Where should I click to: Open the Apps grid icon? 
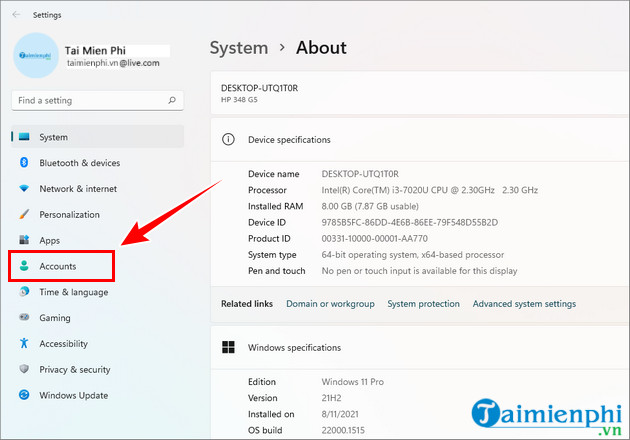(24, 240)
